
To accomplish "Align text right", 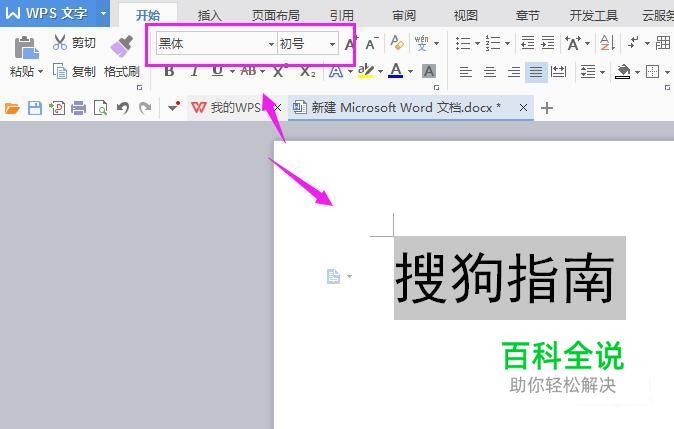I will pos(514,72).
